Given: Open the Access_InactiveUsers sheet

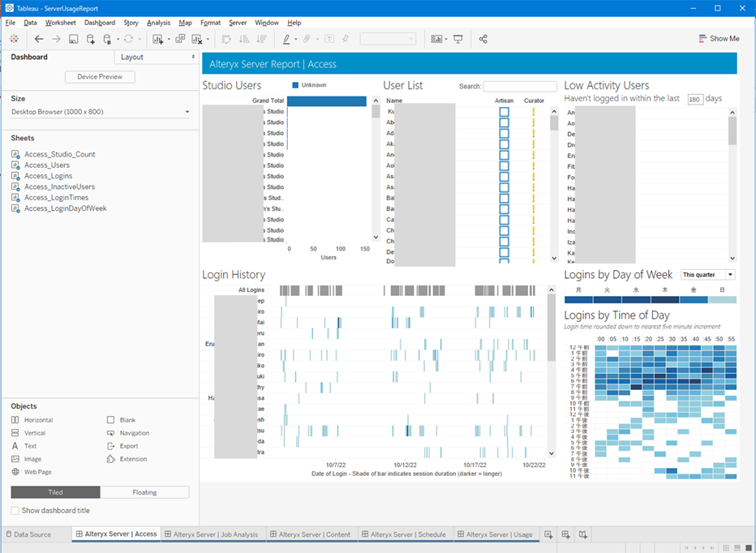Looking at the screenshot, I should point(58,186).
